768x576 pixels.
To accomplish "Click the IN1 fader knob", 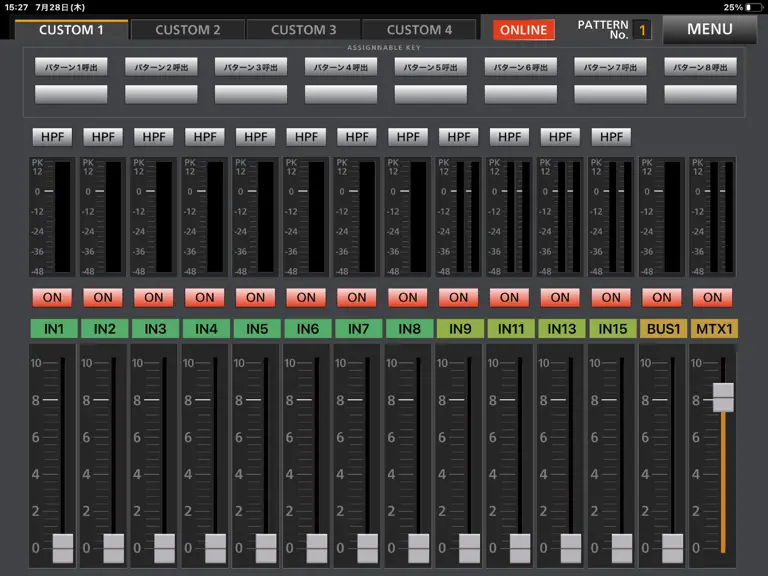I will [x=63, y=548].
